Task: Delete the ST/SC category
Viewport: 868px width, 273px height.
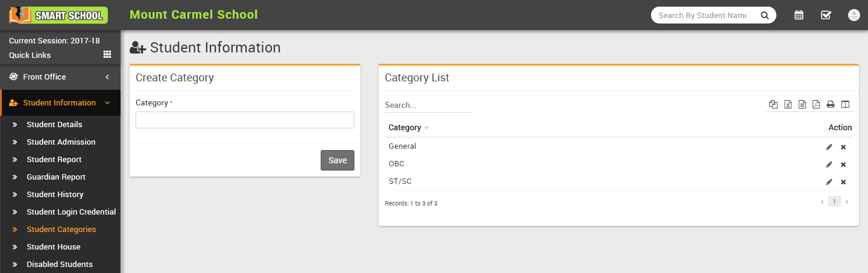Action: [x=843, y=182]
